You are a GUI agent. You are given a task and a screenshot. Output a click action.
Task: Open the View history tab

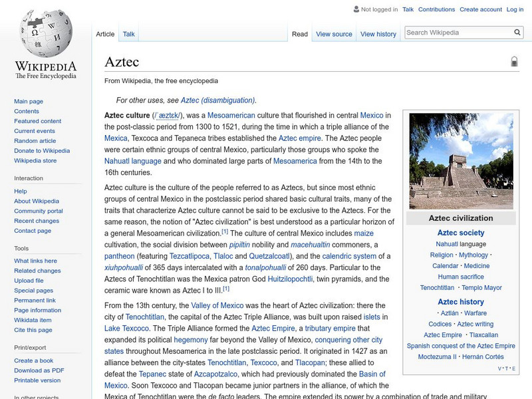(378, 34)
